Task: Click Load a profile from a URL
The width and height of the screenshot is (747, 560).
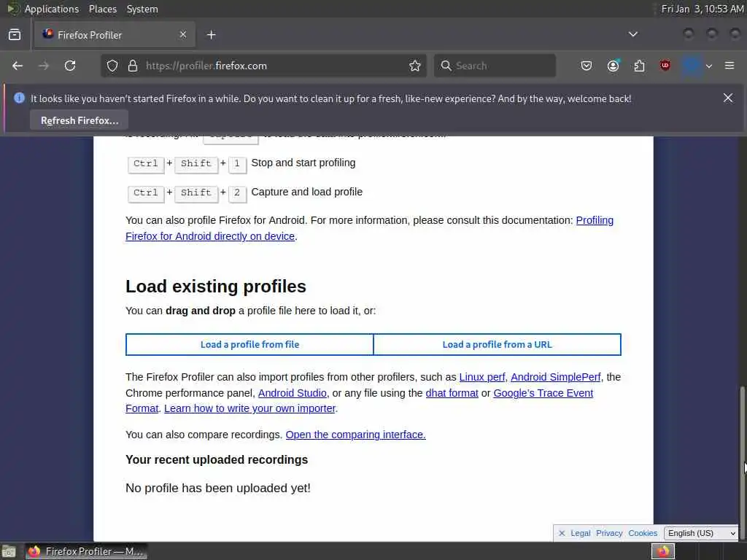Action: point(497,344)
